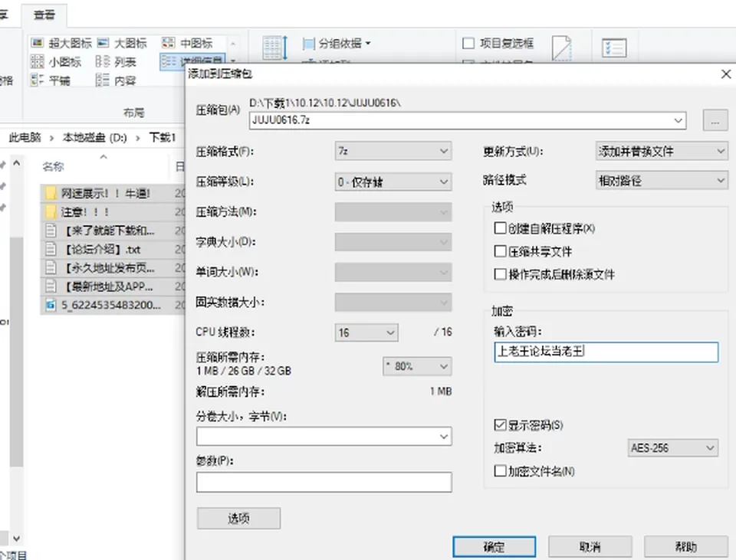Select the 大图标 layout icon
The image size is (736, 560).
pyautogui.click(x=103, y=43)
